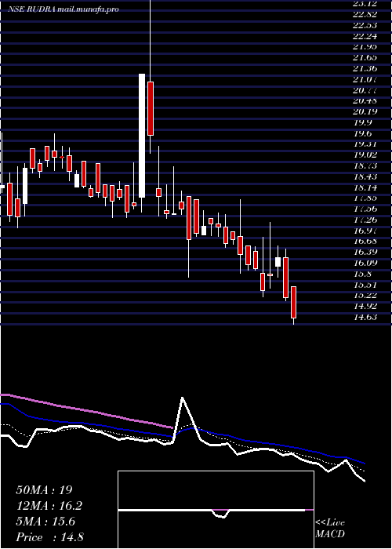Click the 21.65 price axis label
The image size is (392, 549).
pos(365,58)
